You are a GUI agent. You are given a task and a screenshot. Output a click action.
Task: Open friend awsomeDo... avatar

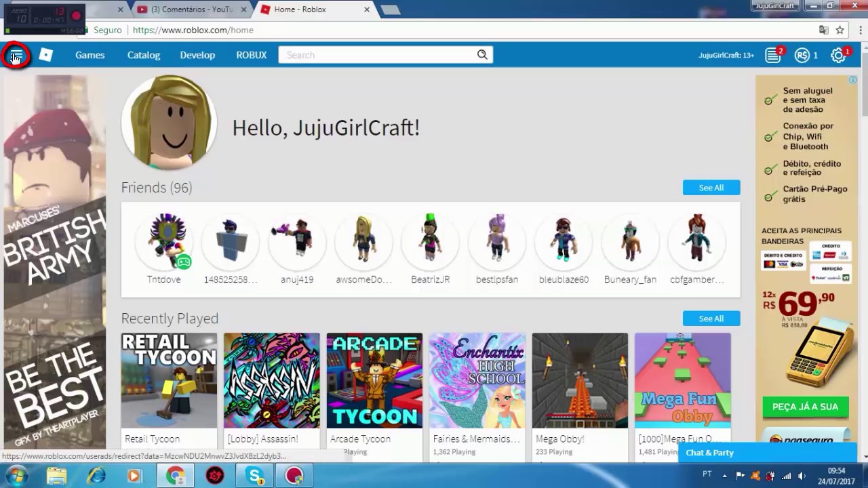[363, 242]
